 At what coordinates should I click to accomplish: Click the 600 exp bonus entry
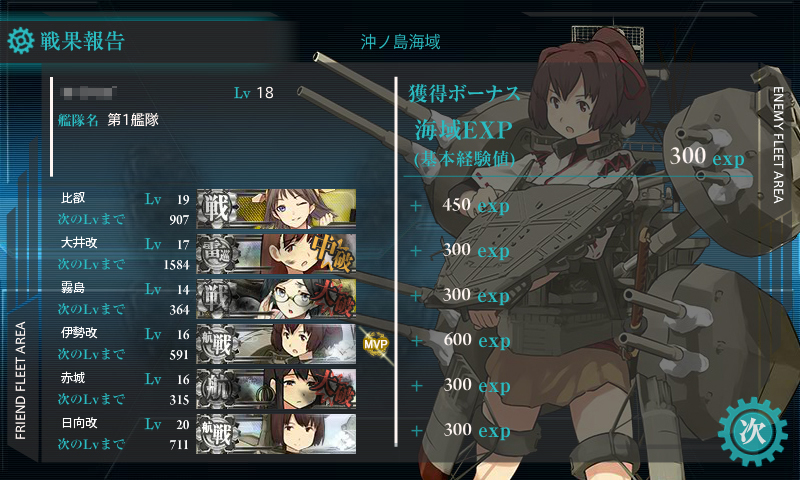click(477, 340)
